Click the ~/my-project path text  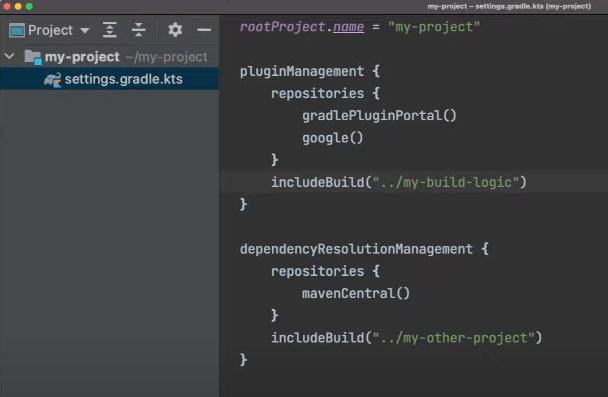(166, 57)
